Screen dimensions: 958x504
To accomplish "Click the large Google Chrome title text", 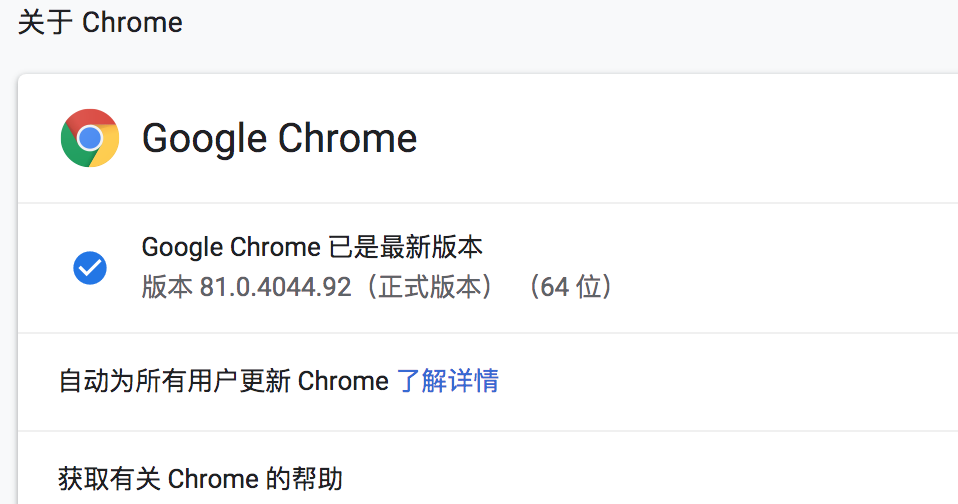I will point(279,138).
